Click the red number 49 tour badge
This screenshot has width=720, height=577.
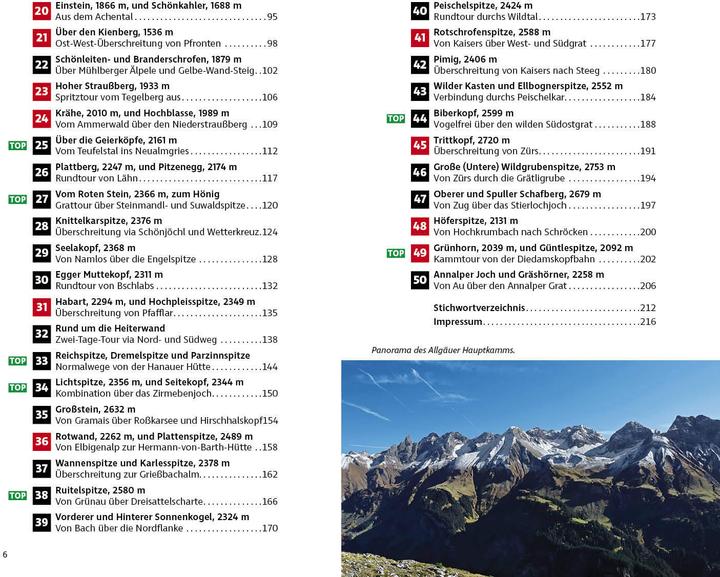[420, 253]
